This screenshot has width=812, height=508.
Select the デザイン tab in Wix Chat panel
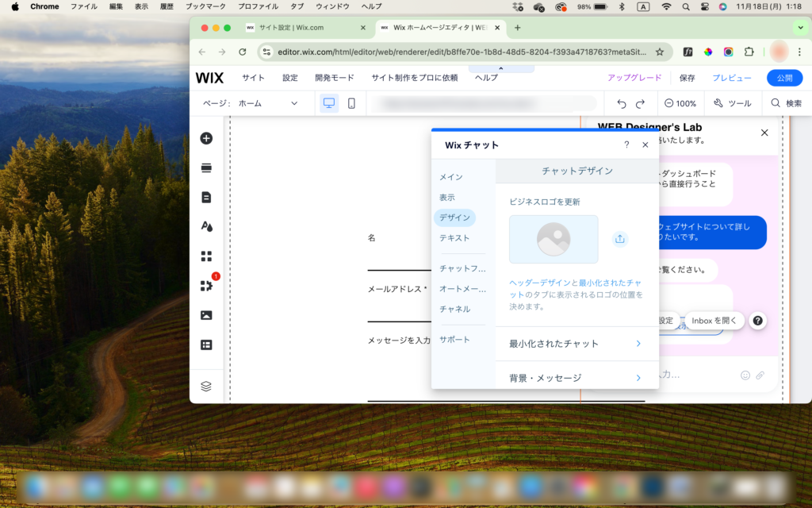click(x=454, y=217)
